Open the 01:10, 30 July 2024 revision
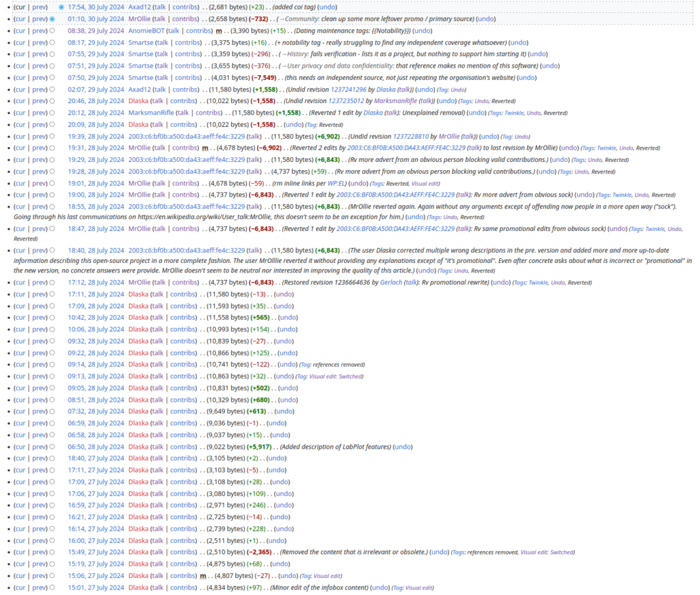700x595 pixels. coord(96,19)
